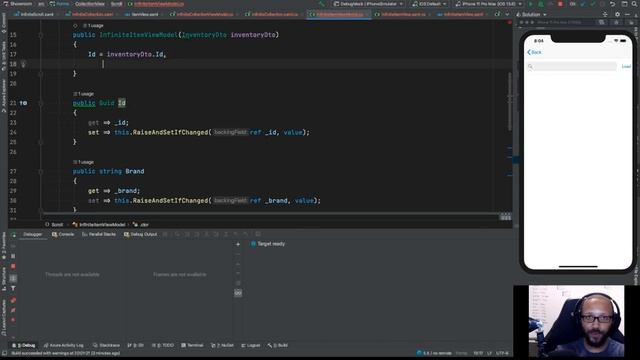Image resolution: width=640 pixels, height=360 pixels.
Task: Toggle the layout grid icon in debug sidebar
Action: (x=13, y=278)
